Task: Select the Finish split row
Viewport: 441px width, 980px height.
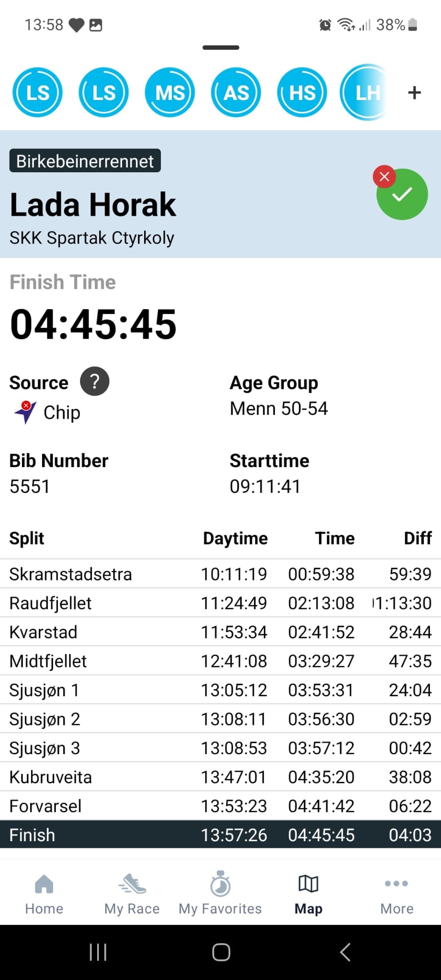Action: 220,835
